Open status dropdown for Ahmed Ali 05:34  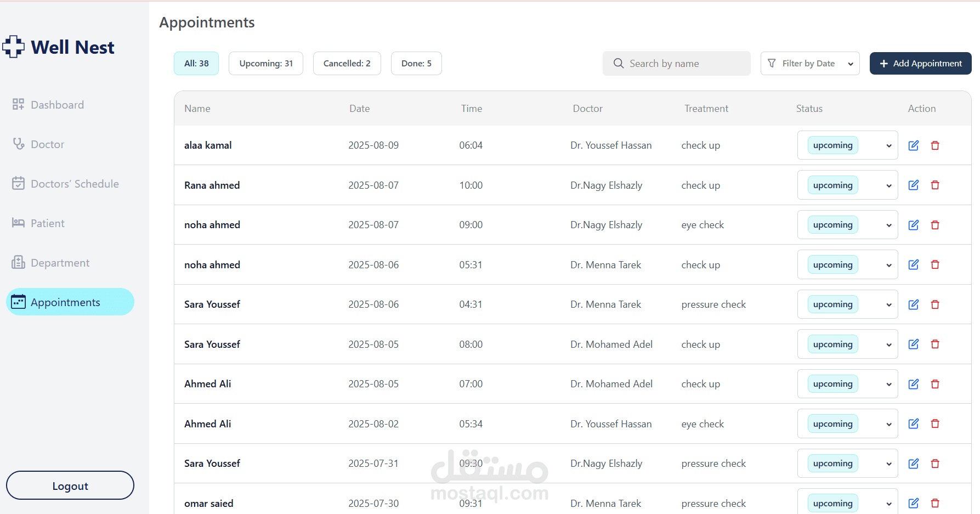pyautogui.click(x=847, y=423)
